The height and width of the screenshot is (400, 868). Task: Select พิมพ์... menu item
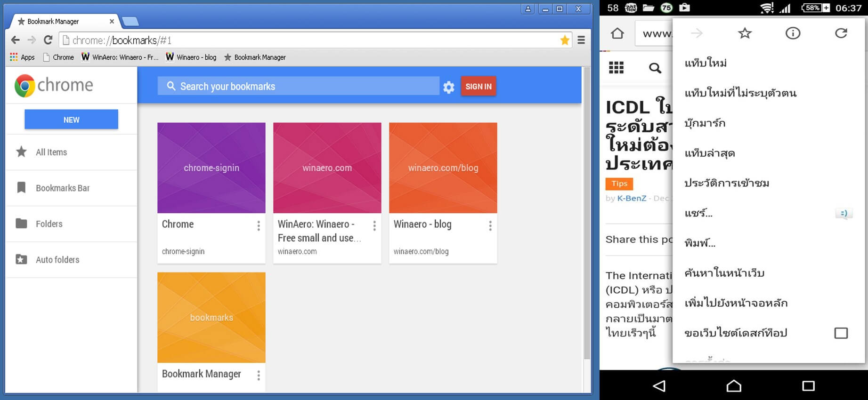(769, 243)
